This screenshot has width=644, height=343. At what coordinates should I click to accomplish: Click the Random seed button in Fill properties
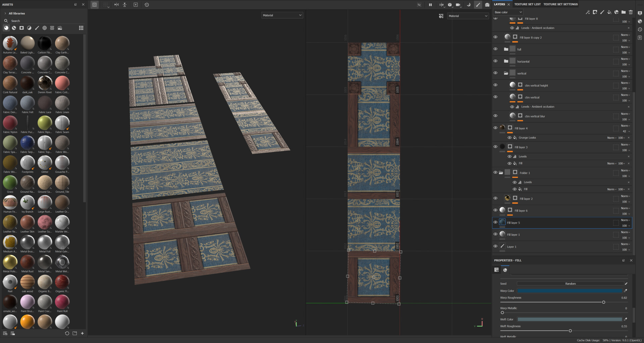570,283
